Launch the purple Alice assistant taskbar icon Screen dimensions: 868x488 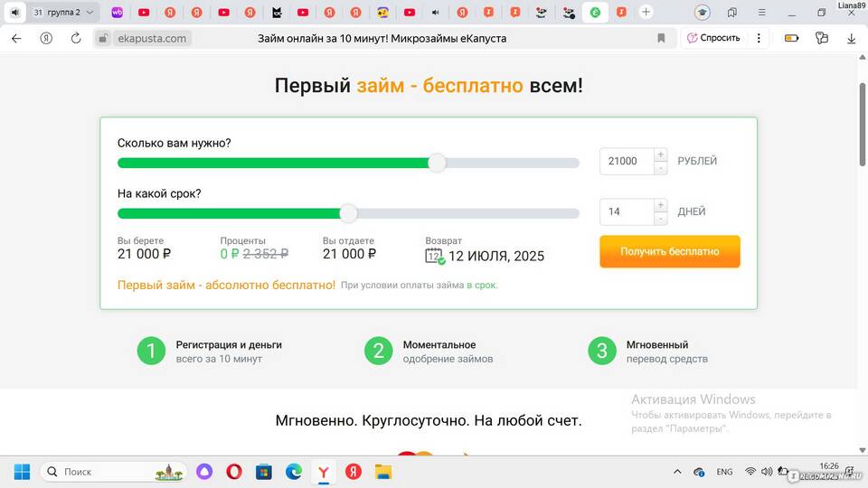pos(204,472)
